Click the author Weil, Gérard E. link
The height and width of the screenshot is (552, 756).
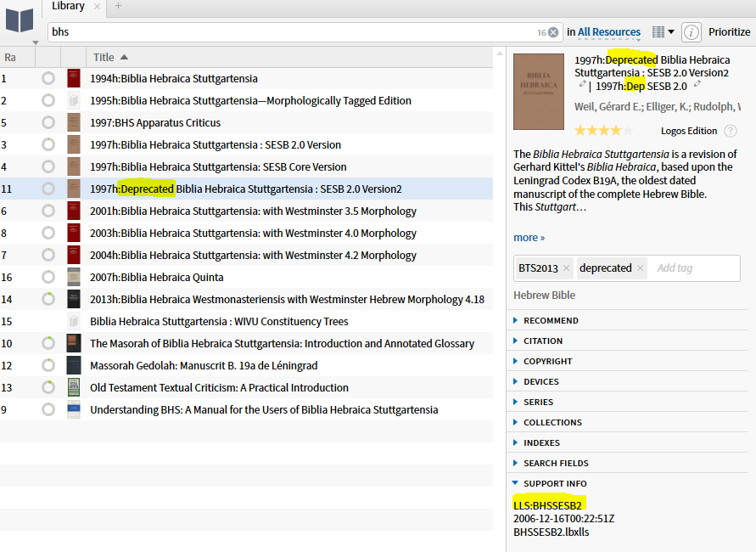[608, 107]
